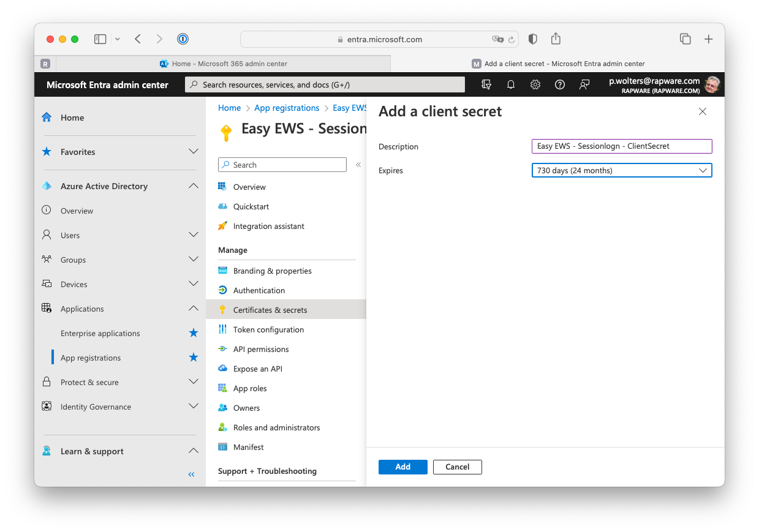Click the Cancel button

[x=458, y=466]
